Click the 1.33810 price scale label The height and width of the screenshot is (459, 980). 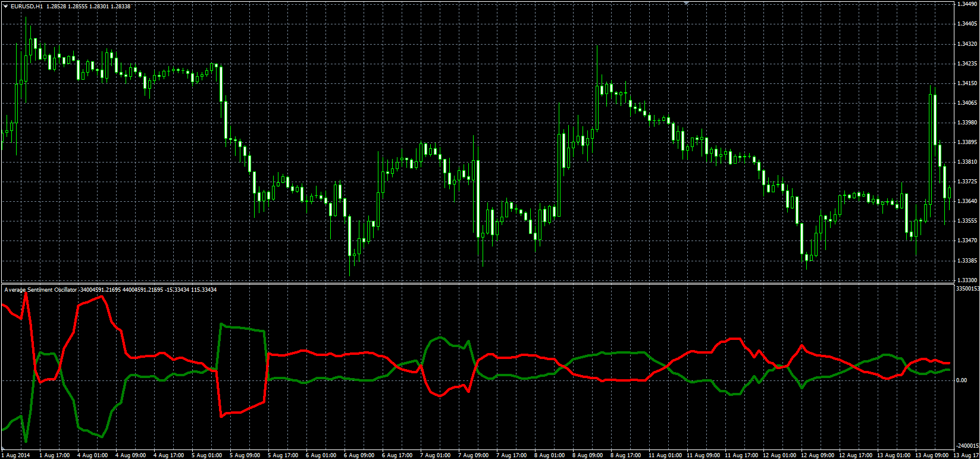click(966, 162)
